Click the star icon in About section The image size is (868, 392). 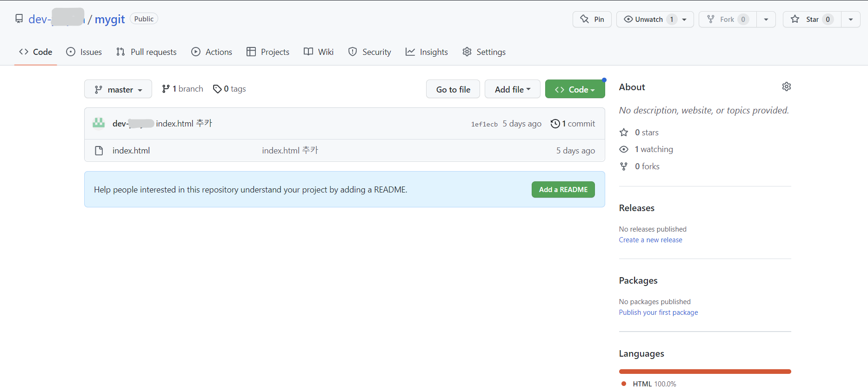pos(624,133)
